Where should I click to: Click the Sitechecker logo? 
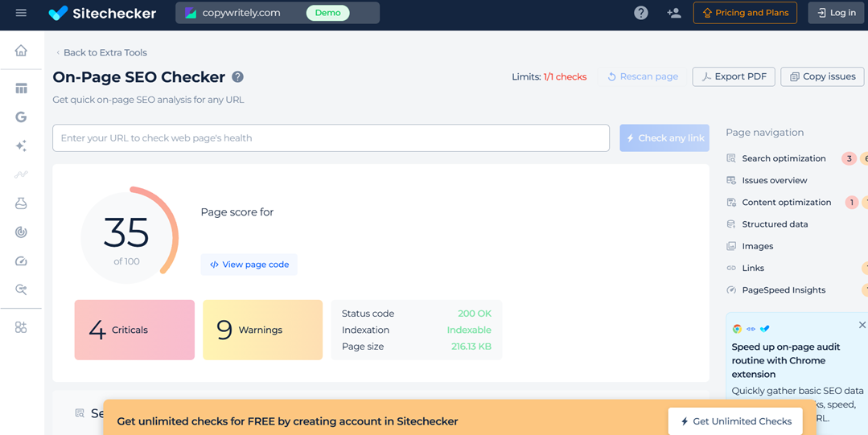102,13
